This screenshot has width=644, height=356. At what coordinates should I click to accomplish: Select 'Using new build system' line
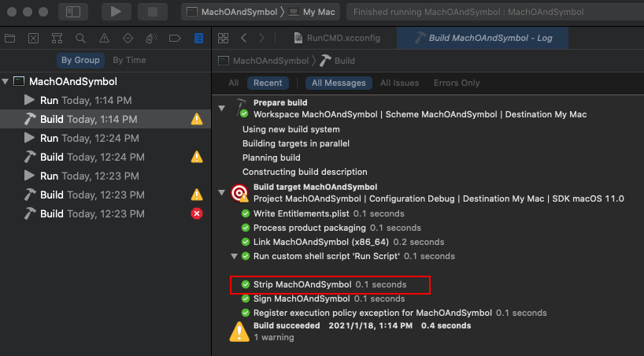click(291, 129)
